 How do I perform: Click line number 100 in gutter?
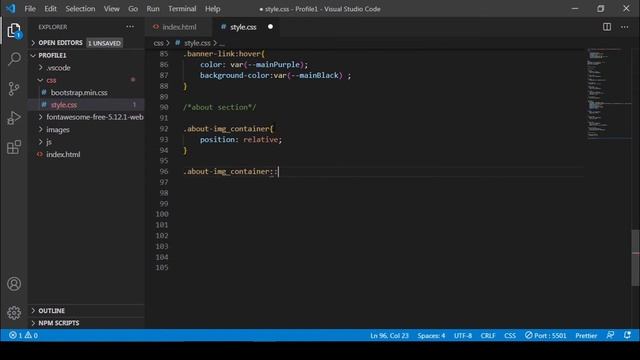[x=162, y=214]
